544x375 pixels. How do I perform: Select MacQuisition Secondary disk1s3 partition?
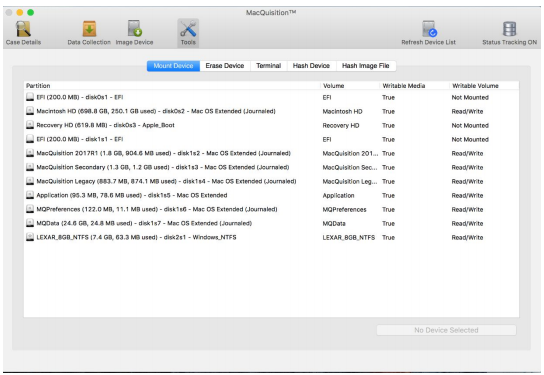[x=163, y=167]
